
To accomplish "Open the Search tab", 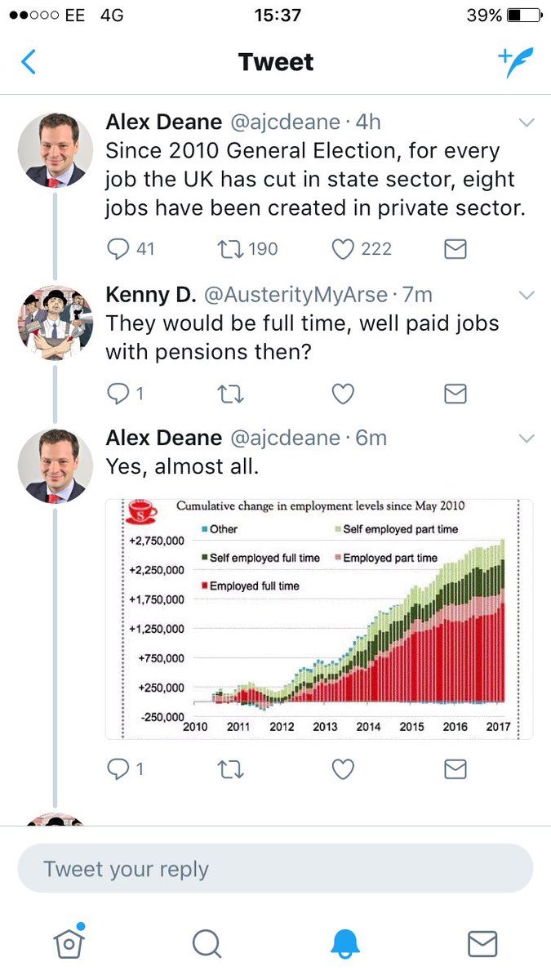I will point(207,944).
